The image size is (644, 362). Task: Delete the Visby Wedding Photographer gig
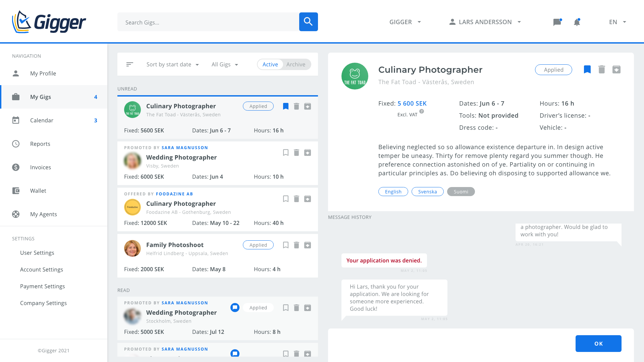tap(297, 153)
